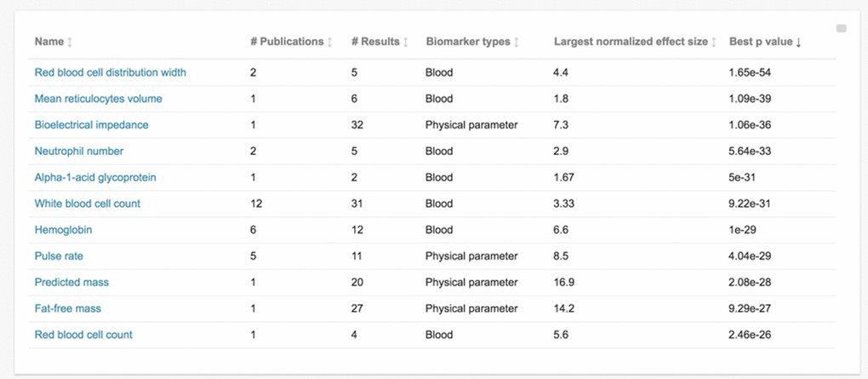Click the sort icon beside Name header
868x379 pixels.
pos(70,43)
